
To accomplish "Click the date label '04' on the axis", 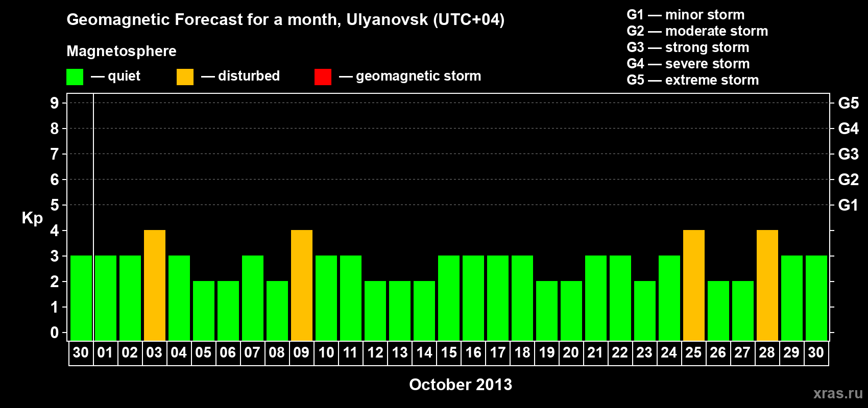I will point(179,353).
